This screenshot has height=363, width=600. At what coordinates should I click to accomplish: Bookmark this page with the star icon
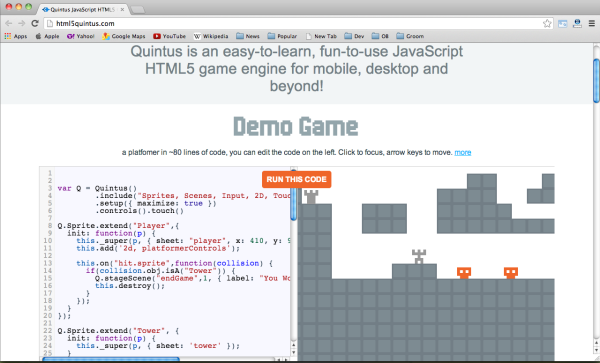point(547,23)
